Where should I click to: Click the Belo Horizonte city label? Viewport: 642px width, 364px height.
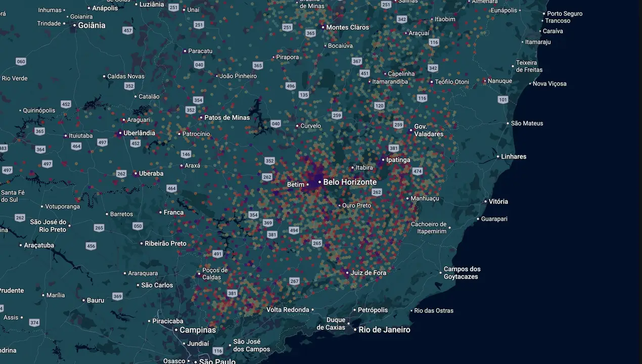350,182
